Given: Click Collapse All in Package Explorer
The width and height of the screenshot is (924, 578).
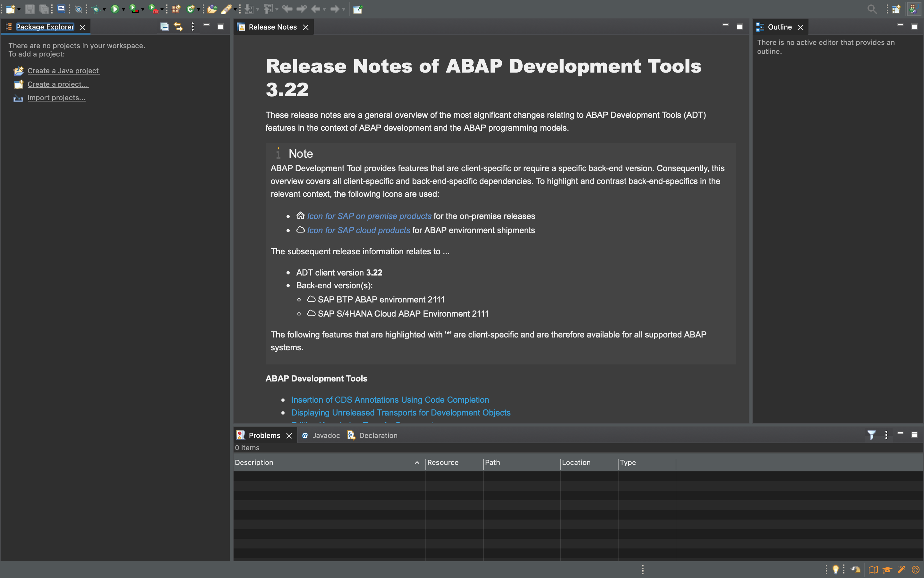Looking at the screenshot, I should (165, 26).
